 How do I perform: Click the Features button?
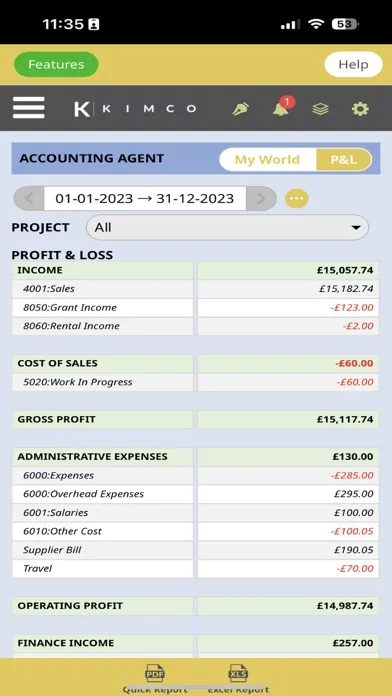[56, 64]
